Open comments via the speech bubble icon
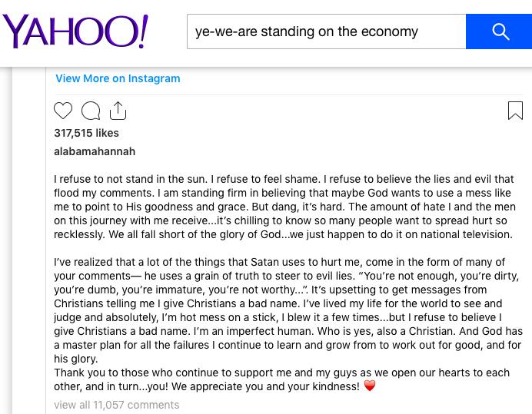The width and height of the screenshot is (532, 414). pos(91,111)
